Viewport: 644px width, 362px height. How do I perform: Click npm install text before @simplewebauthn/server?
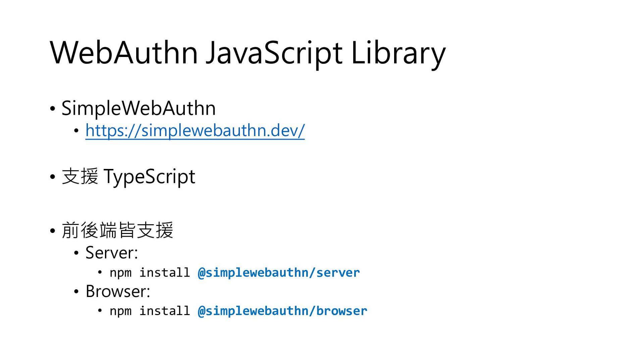point(150,273)
